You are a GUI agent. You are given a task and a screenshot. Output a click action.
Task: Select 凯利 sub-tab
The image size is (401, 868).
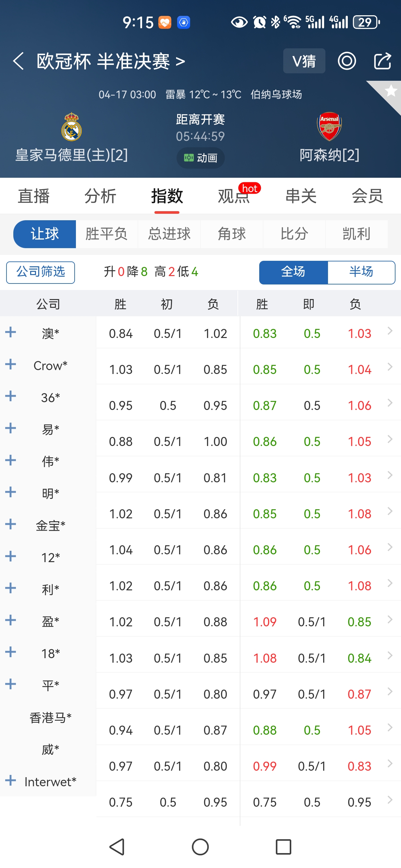(x=357, y=234)
